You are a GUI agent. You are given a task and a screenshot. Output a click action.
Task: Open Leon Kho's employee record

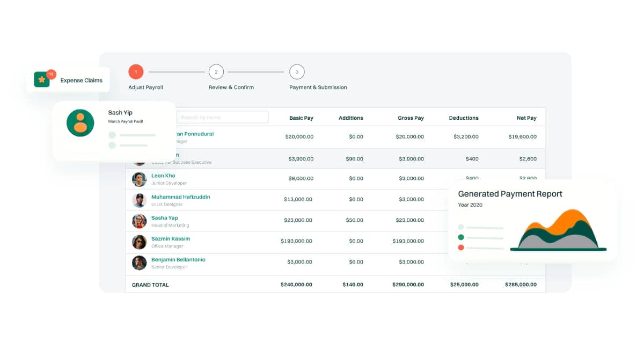pos(163,175)
